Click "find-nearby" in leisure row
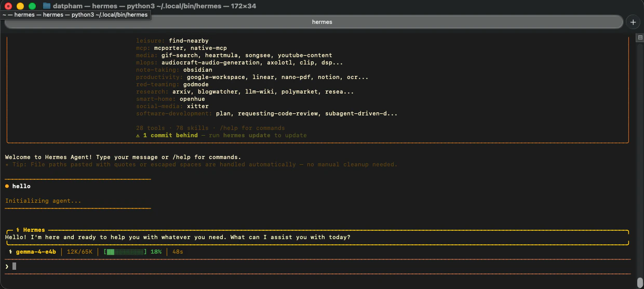This screenshot has width=644, height=289. click(189, 41)
